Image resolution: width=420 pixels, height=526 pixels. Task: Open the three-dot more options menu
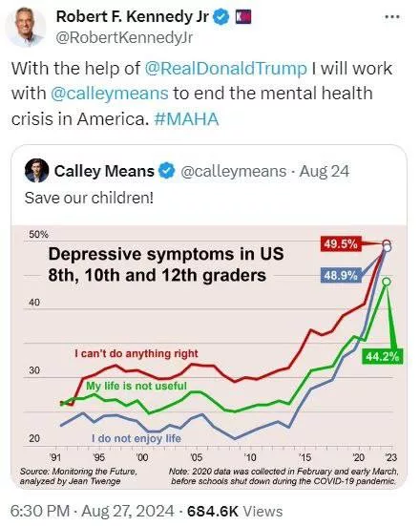pos(391,16)
